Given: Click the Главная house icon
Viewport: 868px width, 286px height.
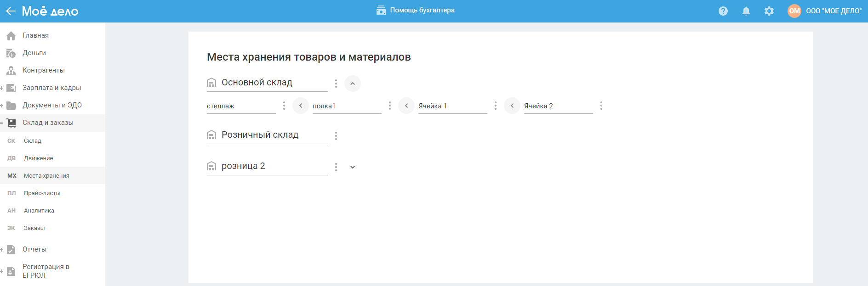Looking at the screenshot, I should (x=11, y=35).
